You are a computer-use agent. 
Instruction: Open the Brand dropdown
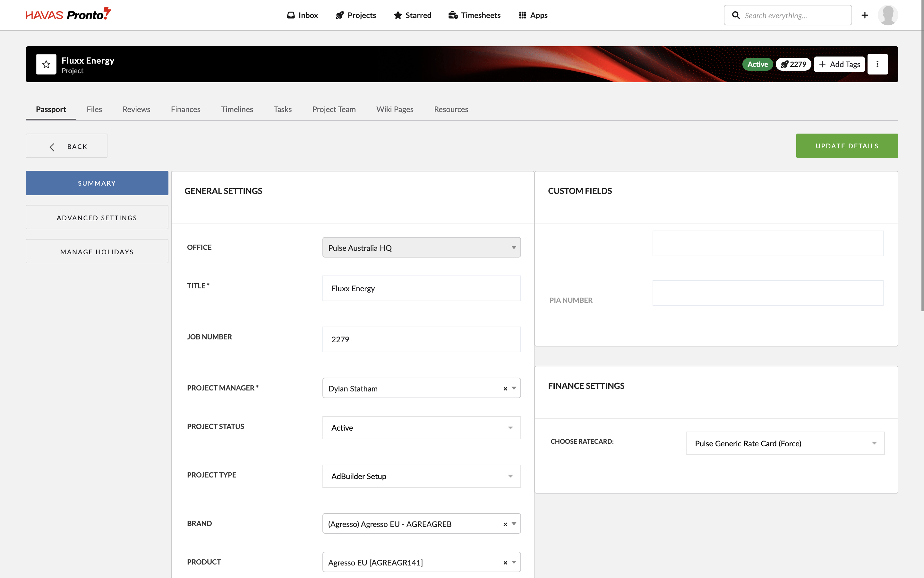(422, 524)
